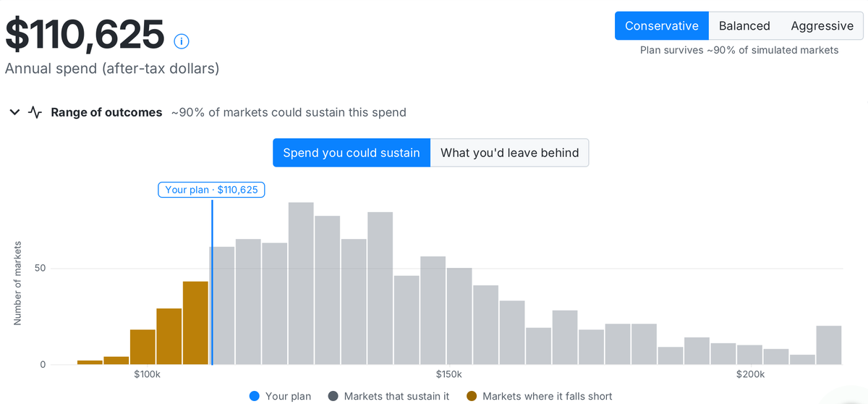
Task: Click the blue Your plan legend dot
Action: click(x=254, y=396)
